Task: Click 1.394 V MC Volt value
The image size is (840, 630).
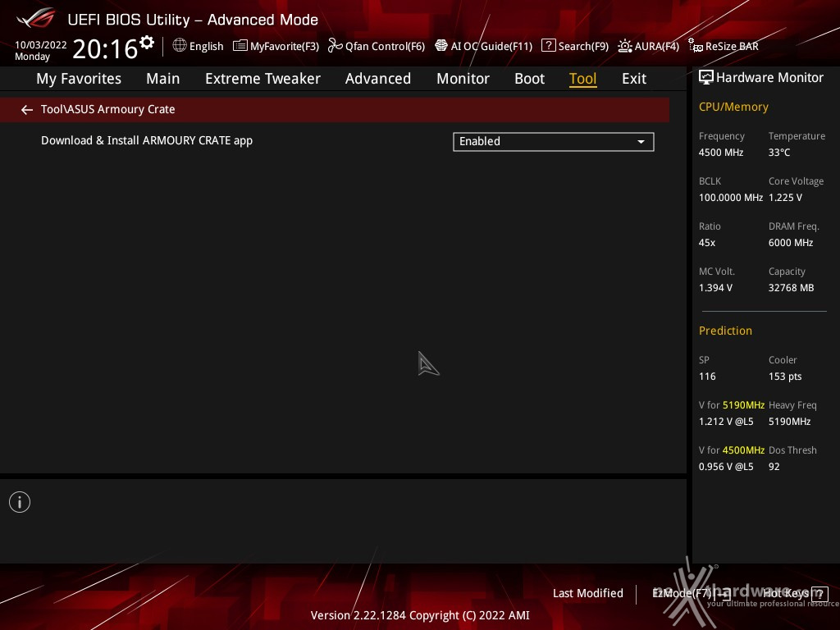Action: pyautogui.click(x=715, y=288)
